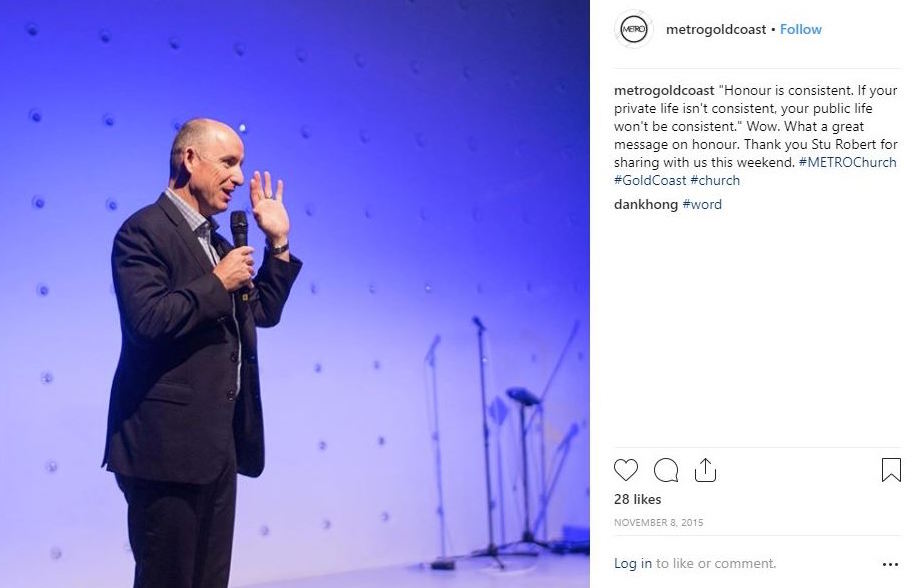919x588 pixels.
Task: Open metrogoldcoast username in the caption
Action: [664, 90]
